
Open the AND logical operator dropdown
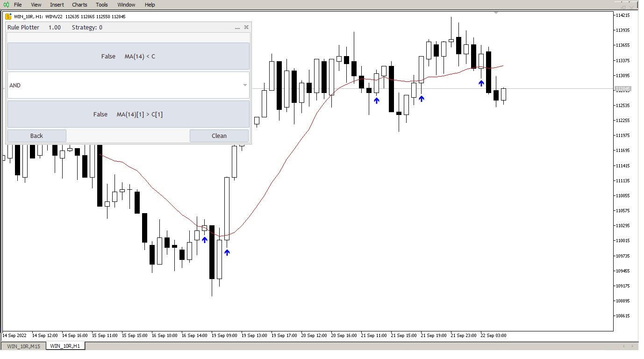pyautogui.click(x=129, y=85)
